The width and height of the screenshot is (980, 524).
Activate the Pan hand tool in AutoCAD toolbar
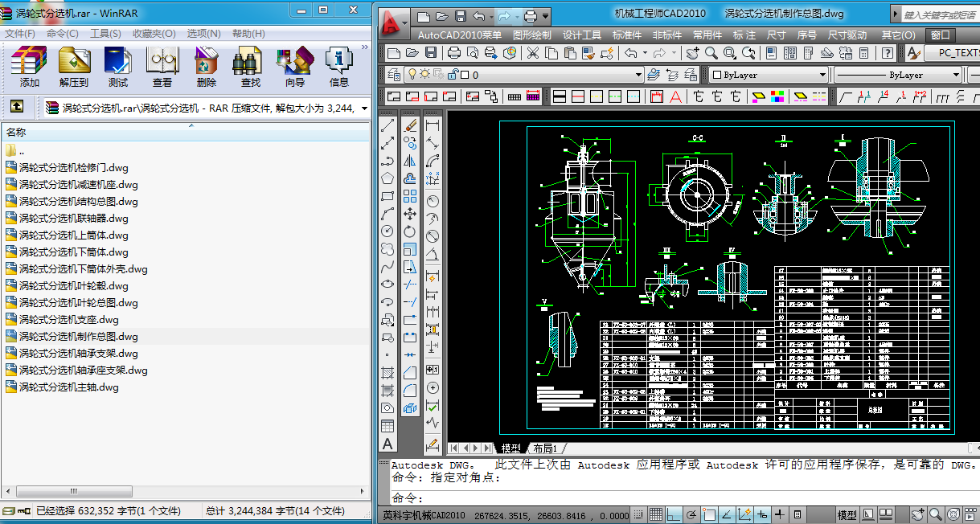(692, 53)
